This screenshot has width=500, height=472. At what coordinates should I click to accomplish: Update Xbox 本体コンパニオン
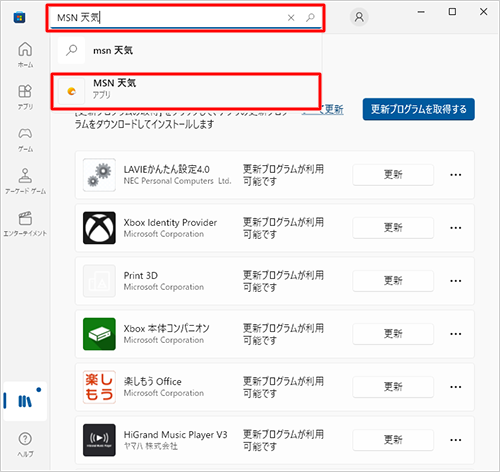[393, 334]
